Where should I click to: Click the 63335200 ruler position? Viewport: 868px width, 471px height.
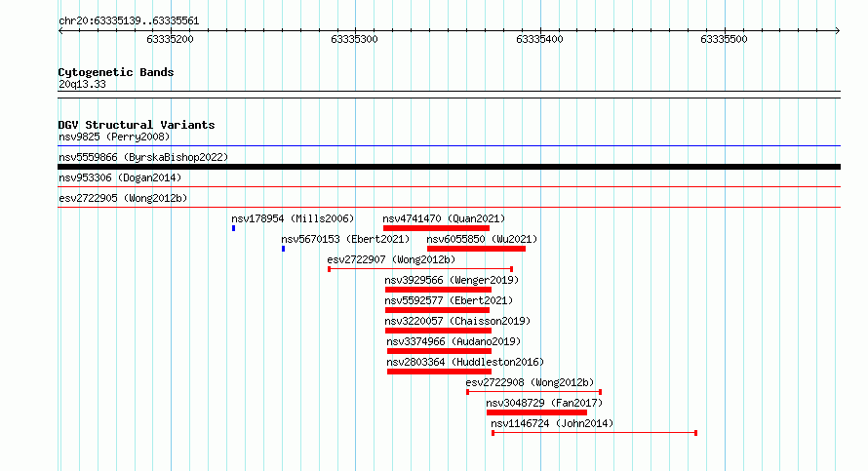[170, 39]
